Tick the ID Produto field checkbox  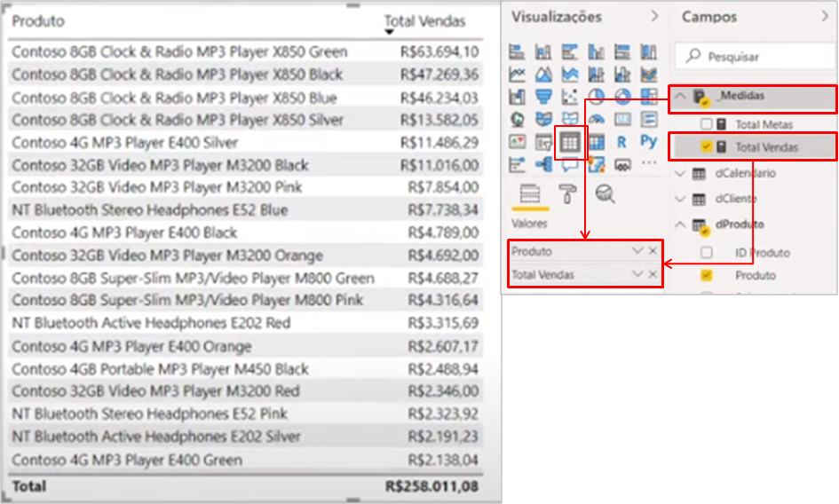pyautogui.click(x=707, y=253)
